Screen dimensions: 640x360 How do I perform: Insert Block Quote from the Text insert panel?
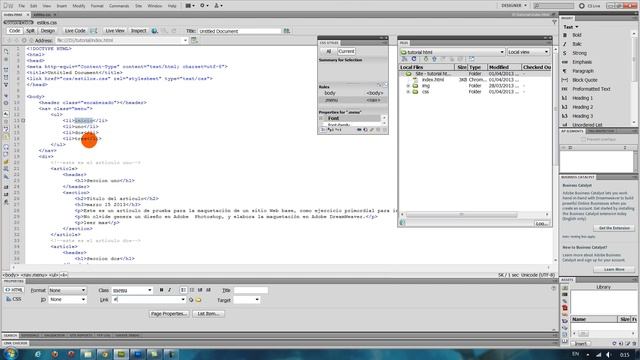click(x=584, y=80)
